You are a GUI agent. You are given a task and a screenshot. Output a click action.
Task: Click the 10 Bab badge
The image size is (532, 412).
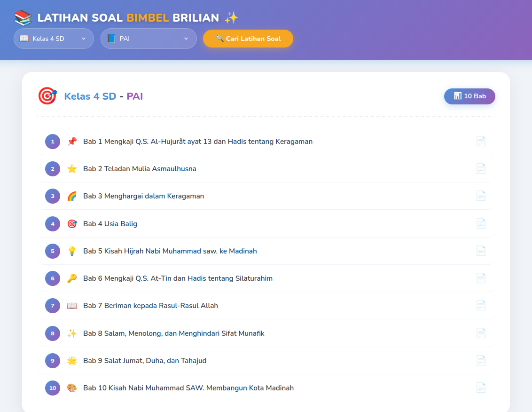469,96
